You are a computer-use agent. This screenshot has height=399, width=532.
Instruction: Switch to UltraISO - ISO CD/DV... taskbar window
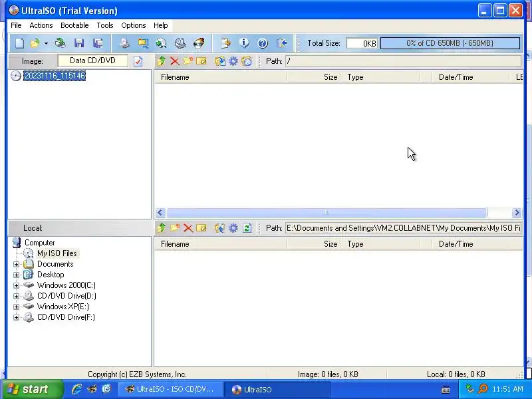(171, 390)
